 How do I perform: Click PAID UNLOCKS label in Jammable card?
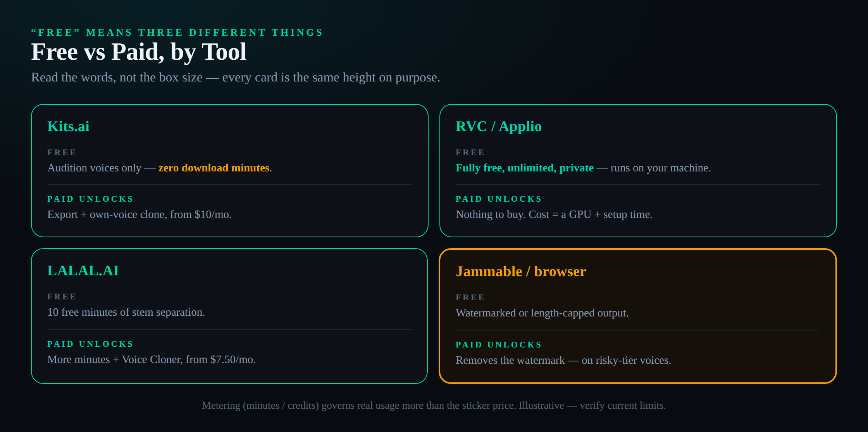pos(499,345)
